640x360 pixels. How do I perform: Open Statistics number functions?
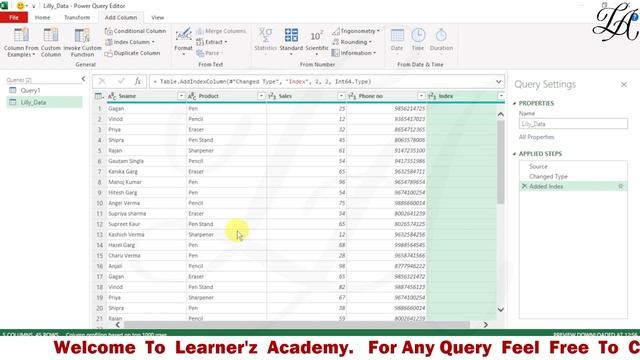coord(265,42)
